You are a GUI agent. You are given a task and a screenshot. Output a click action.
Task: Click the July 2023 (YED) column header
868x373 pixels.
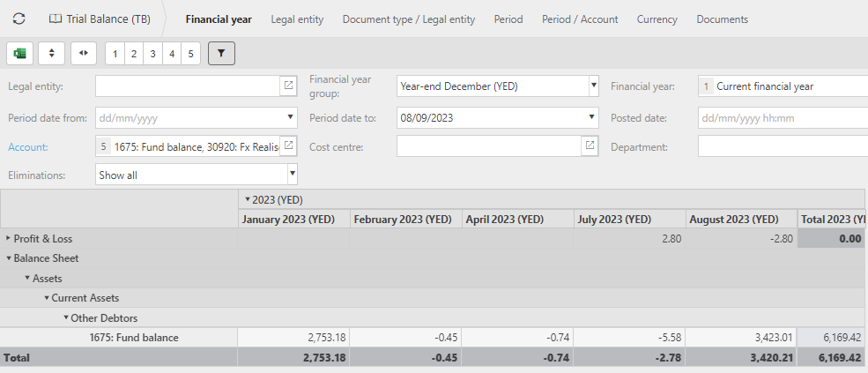[x=629, y=219]
